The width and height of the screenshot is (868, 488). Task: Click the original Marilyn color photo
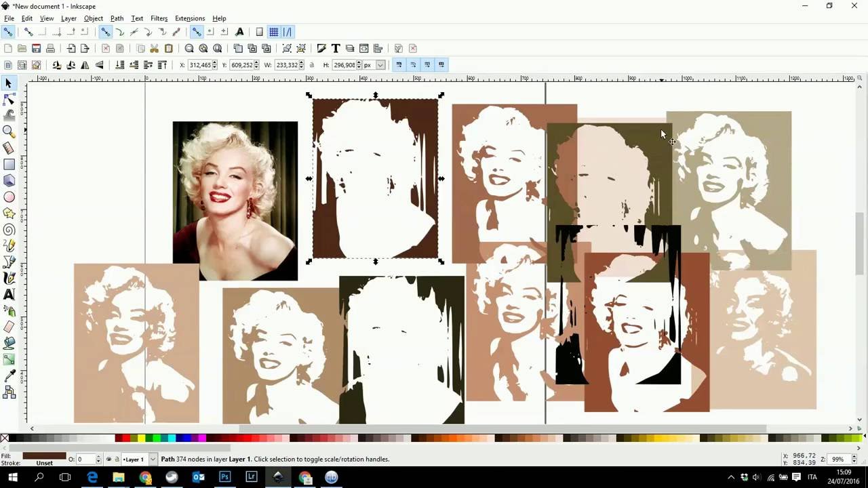tap(235, 201)
